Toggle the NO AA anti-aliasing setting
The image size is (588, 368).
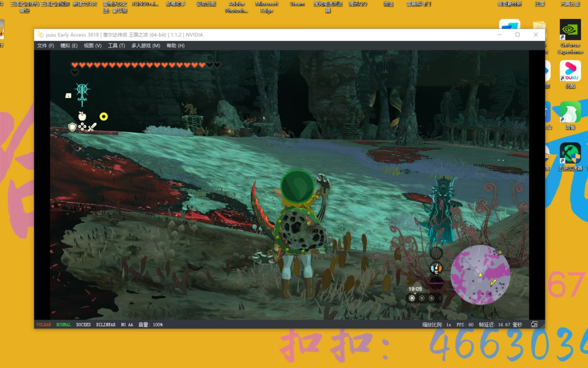coord(127,325)
